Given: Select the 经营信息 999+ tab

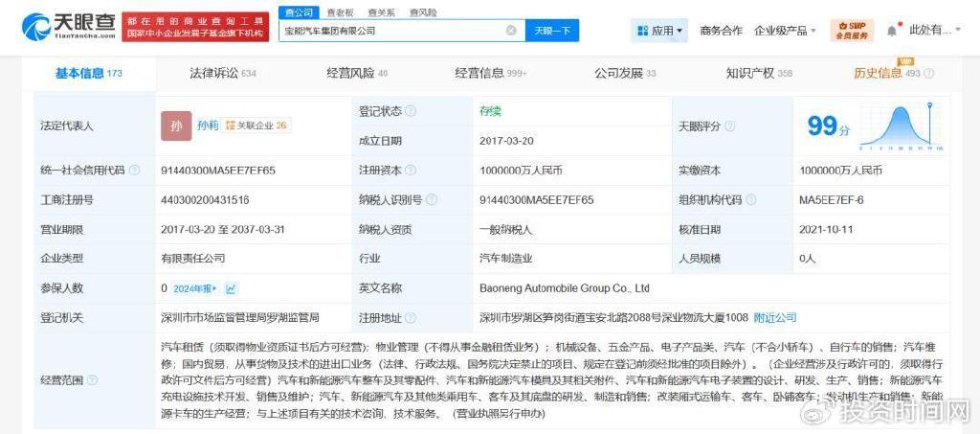Looking at the screenshot, I should [x=491, y=73].
